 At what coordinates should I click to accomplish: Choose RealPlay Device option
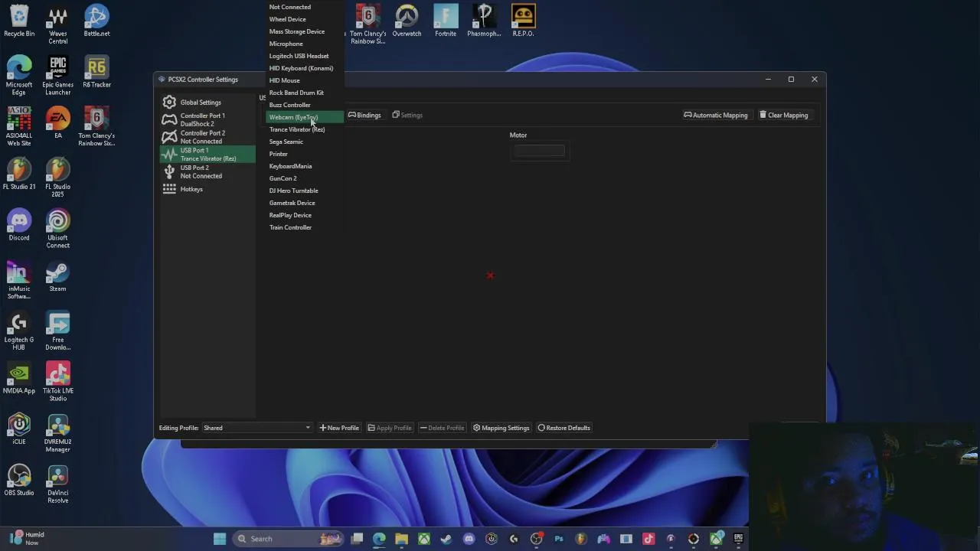[x=305, y=215]
